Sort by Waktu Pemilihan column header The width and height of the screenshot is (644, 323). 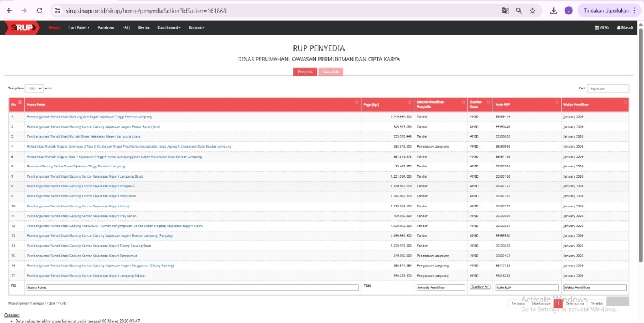point(595,105)
